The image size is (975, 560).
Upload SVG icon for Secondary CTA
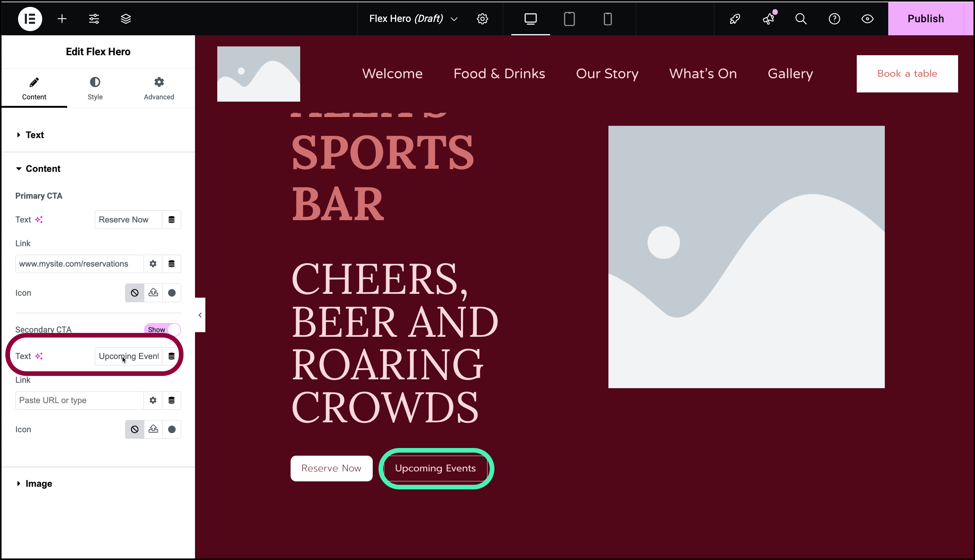tap(153, 430)
